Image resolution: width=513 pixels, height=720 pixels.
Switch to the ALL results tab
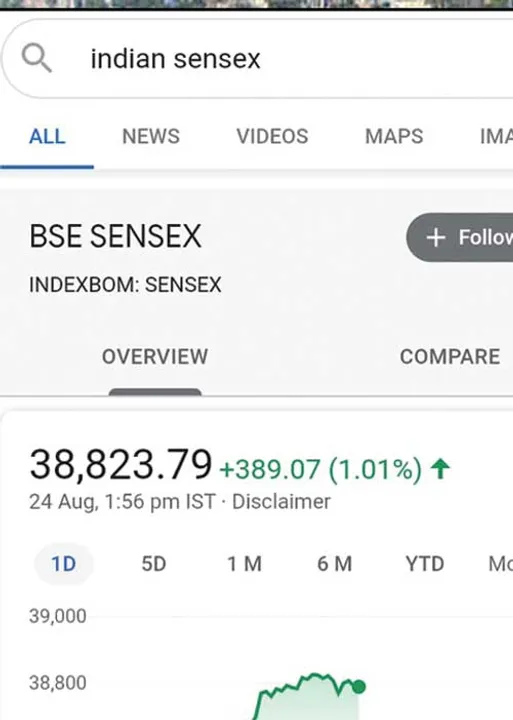coord(47,137)
